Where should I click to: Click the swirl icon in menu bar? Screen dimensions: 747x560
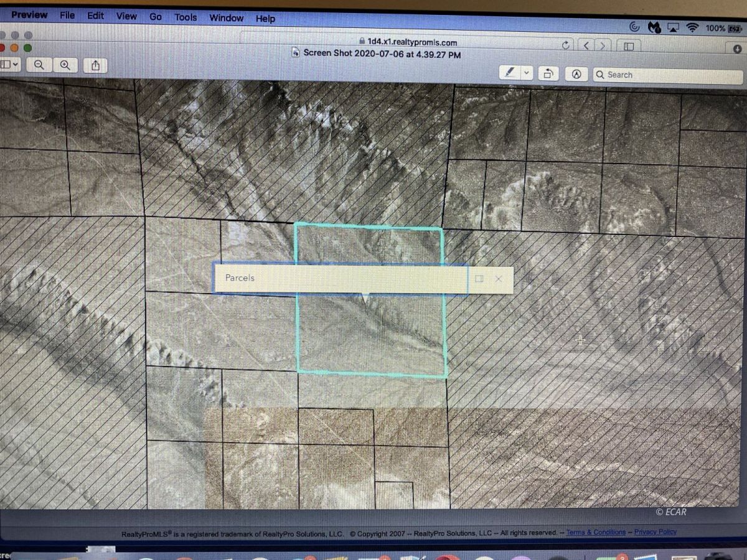pyautogui.click(x=634, y=27)
